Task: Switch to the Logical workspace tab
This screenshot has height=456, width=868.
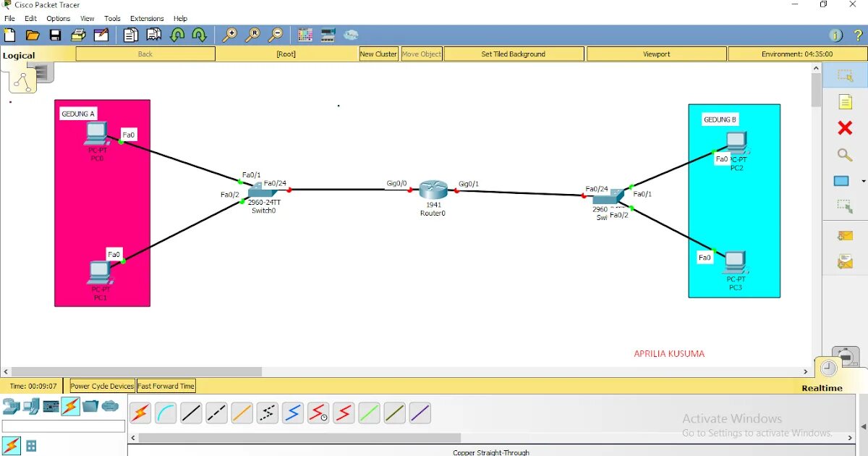Action: 19,56
